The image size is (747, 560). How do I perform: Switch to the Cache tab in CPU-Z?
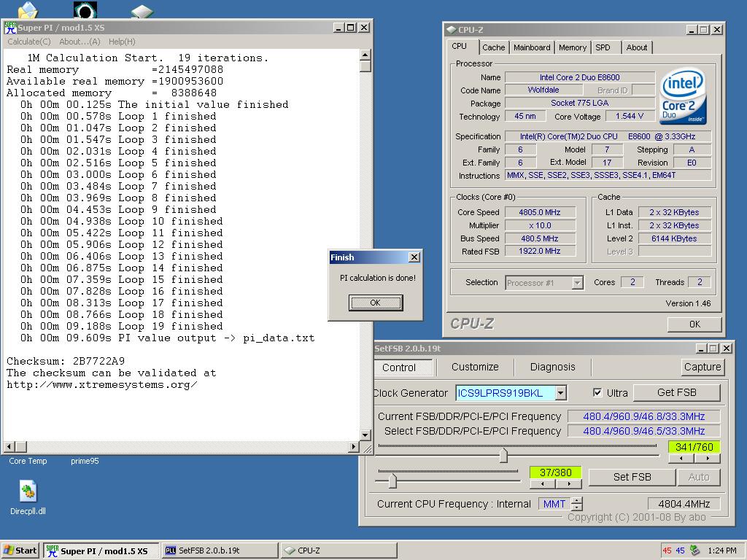pos(493,47)
